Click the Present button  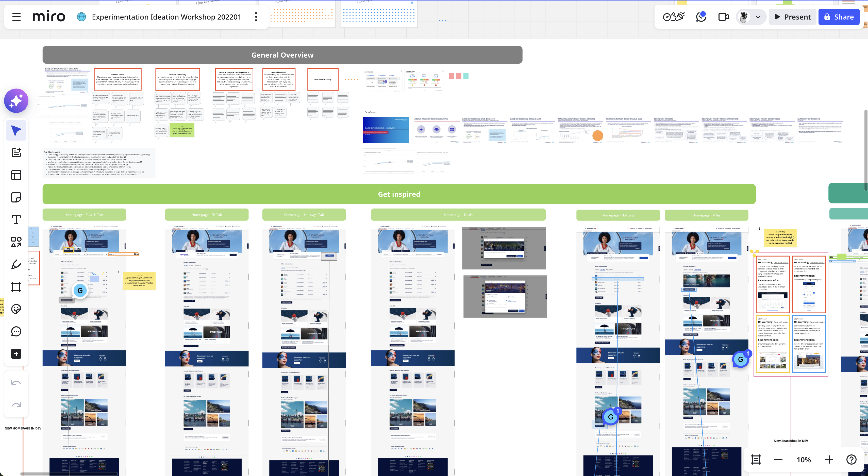(x=792, y=17)
